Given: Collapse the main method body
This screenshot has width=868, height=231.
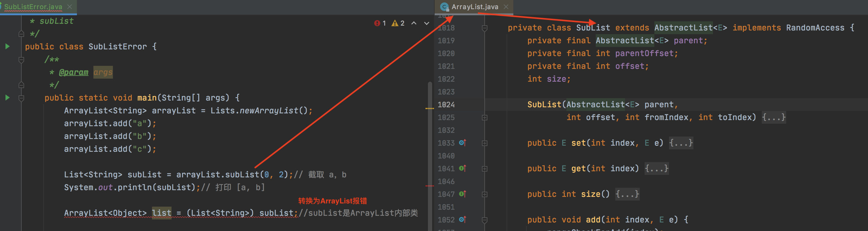Looking at the screenshot, I should pos(21,98).
